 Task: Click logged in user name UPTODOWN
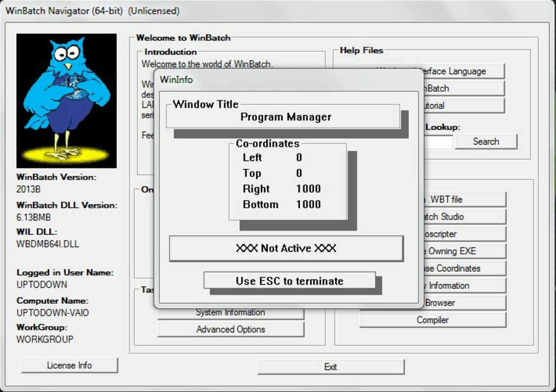tap(42, 285)
